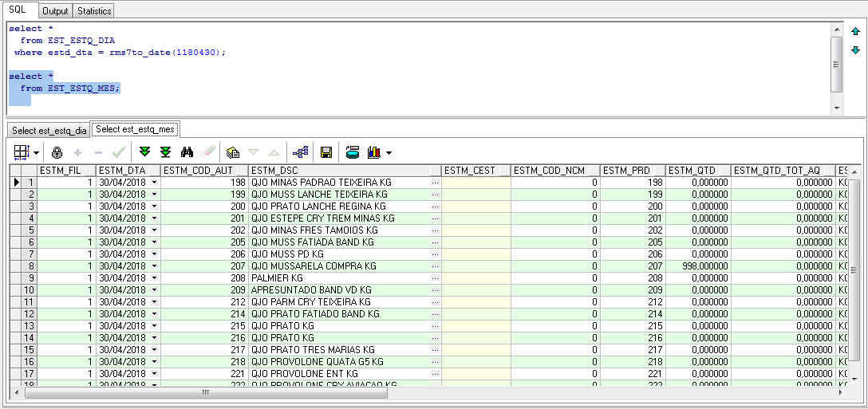The image size is (868, 409).
Task: Click the ESTM_QTD_TOT_AQ column header
Action: click(x=783, y=171)
